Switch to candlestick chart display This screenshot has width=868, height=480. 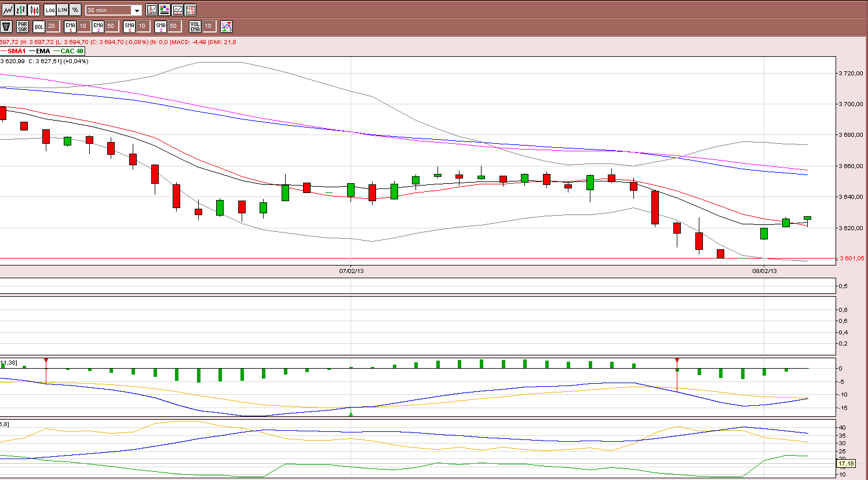34,10
